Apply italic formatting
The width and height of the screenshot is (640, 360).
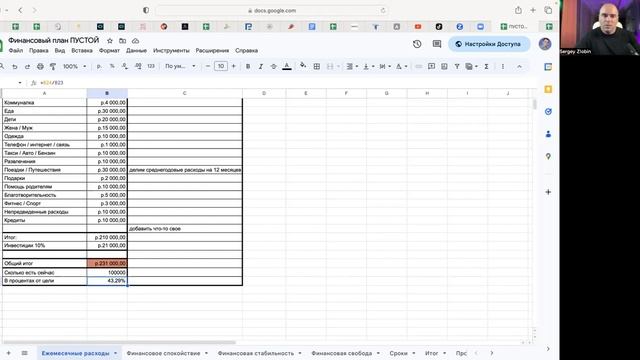click(x=260, y=67)
